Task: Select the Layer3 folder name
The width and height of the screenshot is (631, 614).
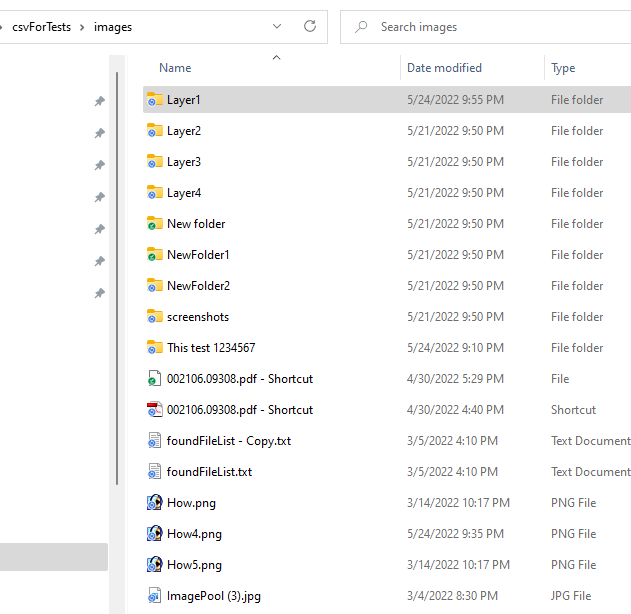Action: pyautogui.click(x=184, y=162)
